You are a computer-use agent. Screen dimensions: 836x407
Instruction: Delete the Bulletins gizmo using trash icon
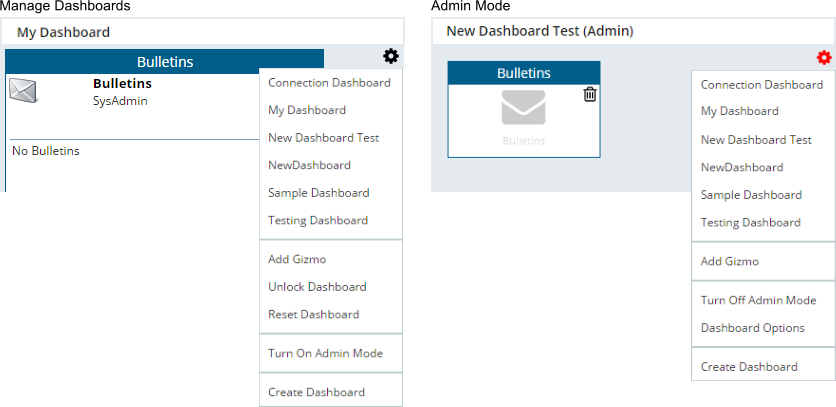(590, 94)
